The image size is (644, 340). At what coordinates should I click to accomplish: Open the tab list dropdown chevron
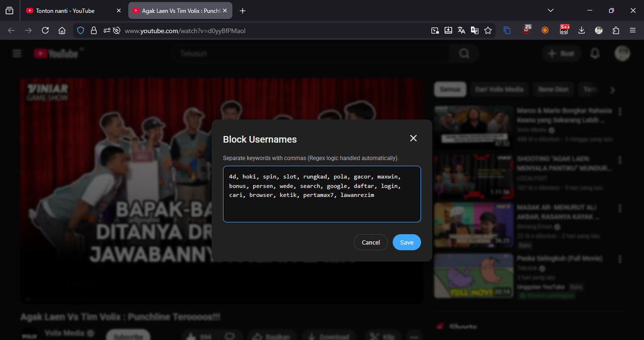click(550, 10)
